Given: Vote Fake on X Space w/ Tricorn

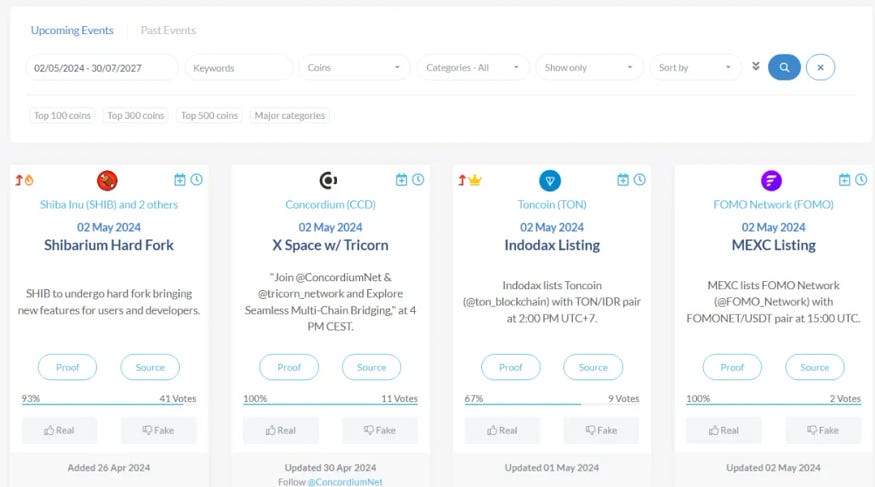Looking at the screenshot, I should (380, 430).
